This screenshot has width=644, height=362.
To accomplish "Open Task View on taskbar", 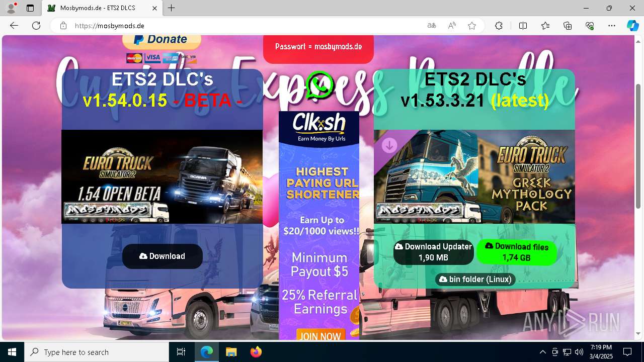I will (181, 352).
